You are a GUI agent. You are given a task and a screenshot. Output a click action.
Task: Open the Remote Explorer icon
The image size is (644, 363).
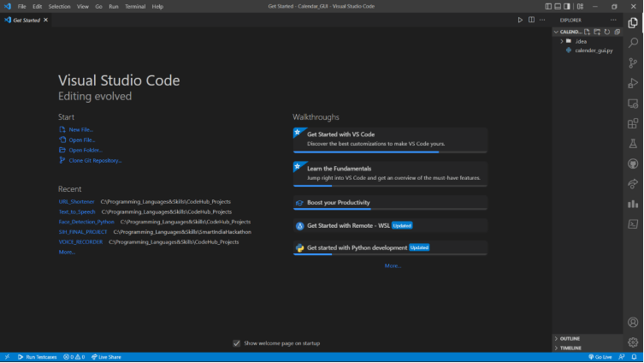pyautogui.click(x=633, y=104)
